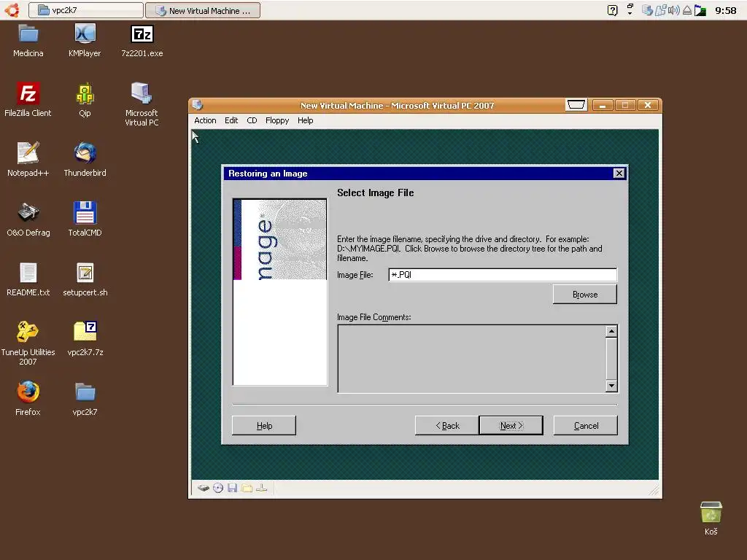Click the comments scrollbar down arrow
Image resolution: width=747 pixels, height=560 pixels.
[x=612, y=386]
